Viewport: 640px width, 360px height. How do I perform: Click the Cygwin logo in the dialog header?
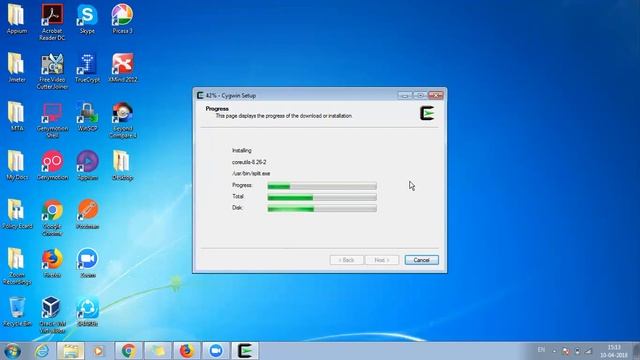[x=427, y=113]
